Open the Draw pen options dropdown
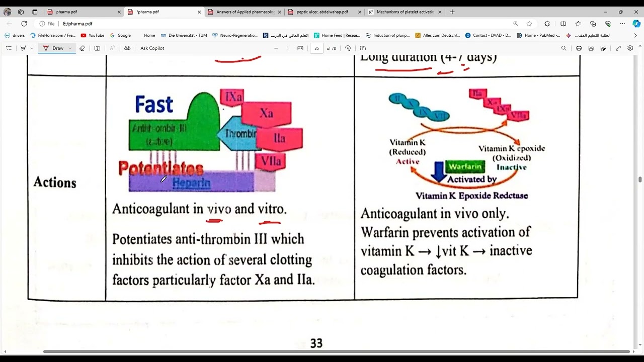Screen dimensions: 644x362 70,48
